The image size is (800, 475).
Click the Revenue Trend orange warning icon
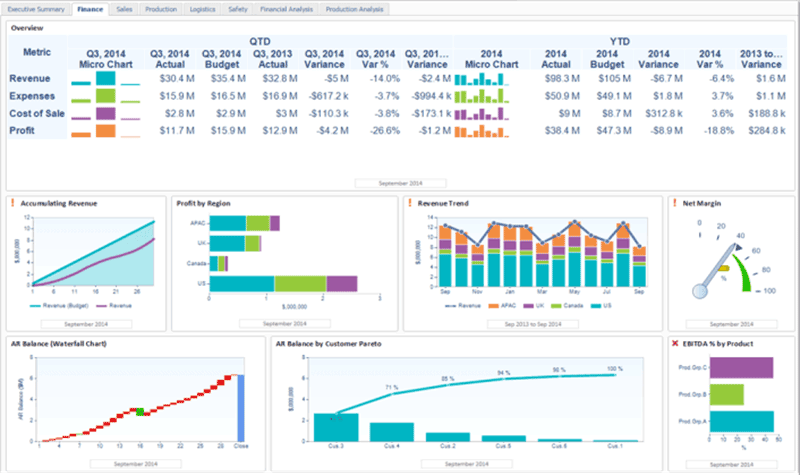click(x=410, y=203)
